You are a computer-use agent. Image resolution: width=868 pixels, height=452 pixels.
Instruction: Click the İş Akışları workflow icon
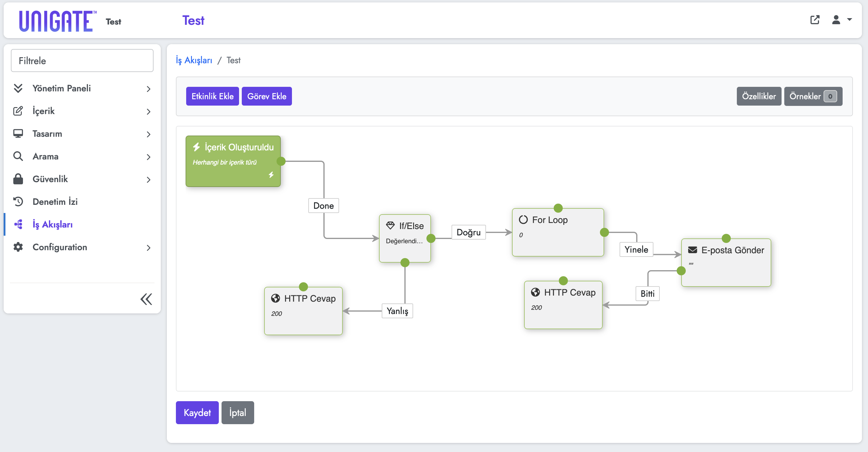pos(18,224)
